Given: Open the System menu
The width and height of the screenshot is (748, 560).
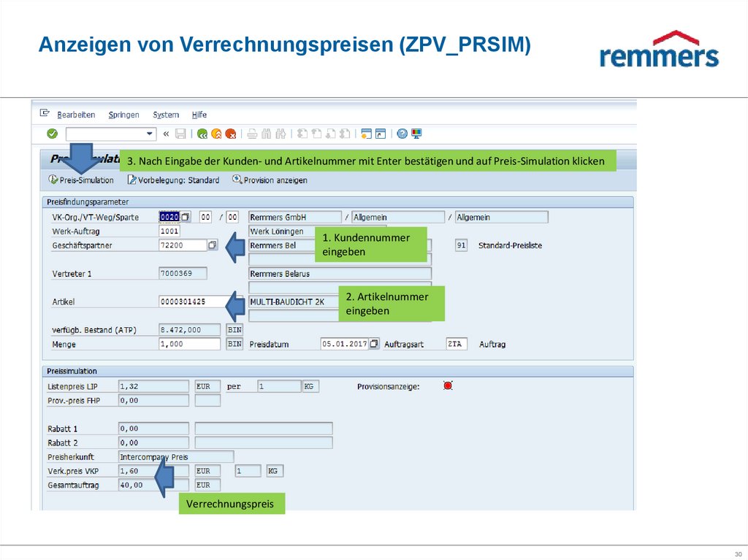Looking at the screenshot, I should 166,115.
